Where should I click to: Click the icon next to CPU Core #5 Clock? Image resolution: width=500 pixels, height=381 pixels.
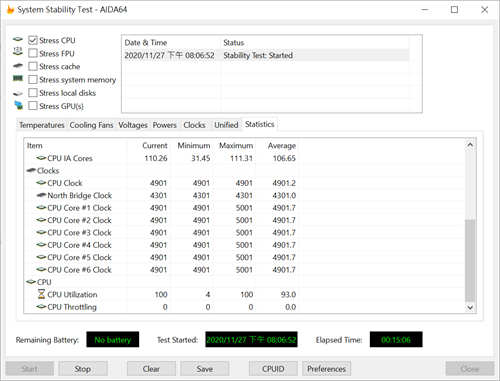[x=41, y=257]
